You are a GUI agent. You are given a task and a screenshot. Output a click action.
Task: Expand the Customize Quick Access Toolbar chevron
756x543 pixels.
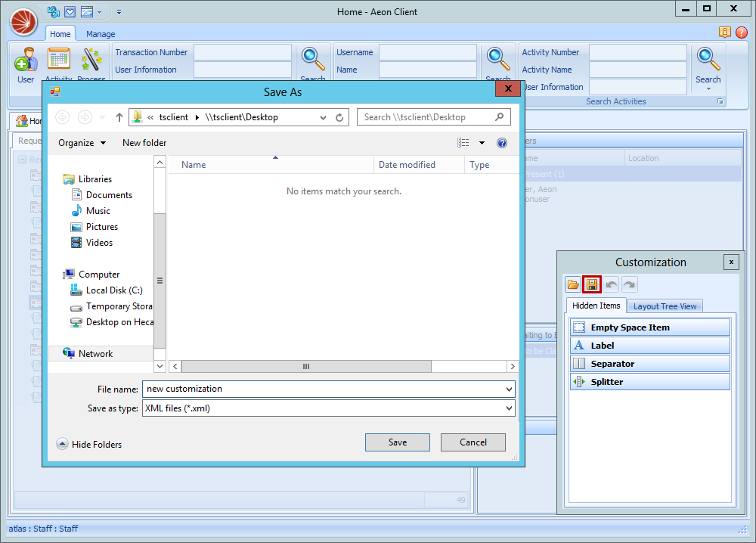119,12
